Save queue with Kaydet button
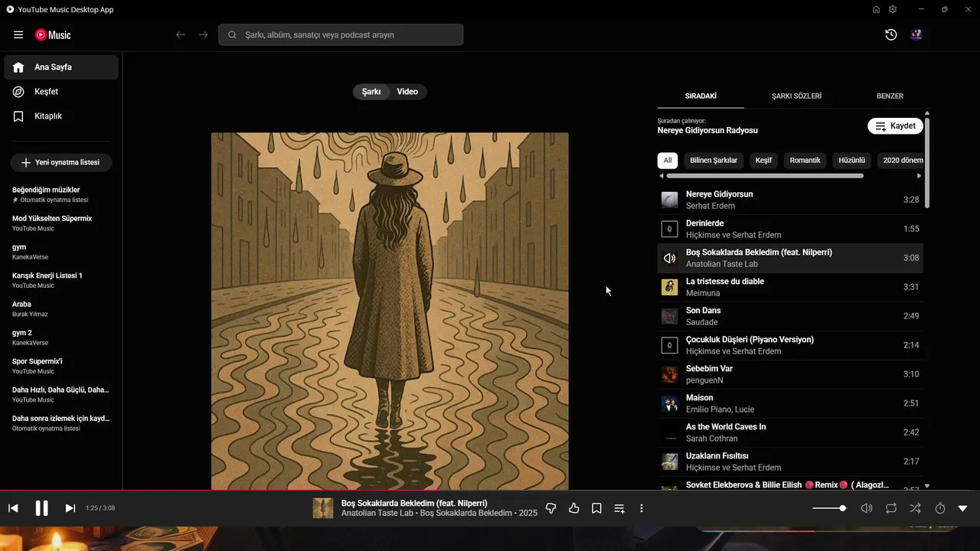This screenshot has width=980, height=551. tap(895, 126)
